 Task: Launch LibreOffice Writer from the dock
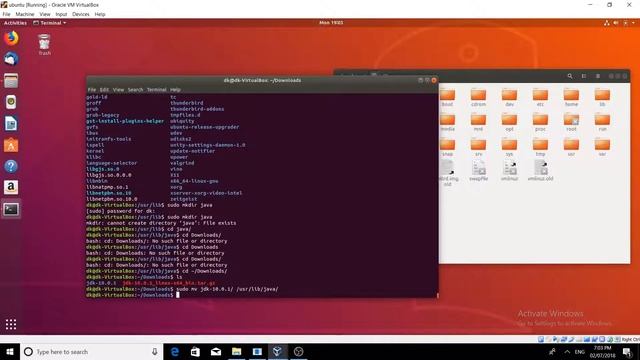[11, 124]
